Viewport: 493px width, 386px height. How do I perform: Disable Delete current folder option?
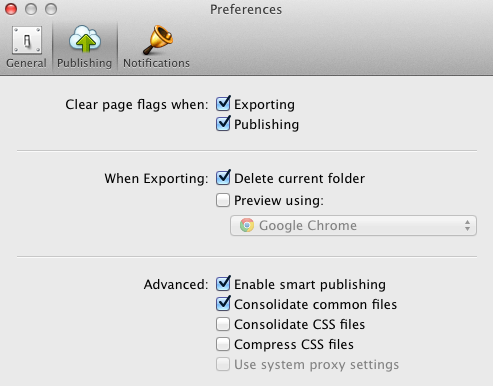pos(223,178)
